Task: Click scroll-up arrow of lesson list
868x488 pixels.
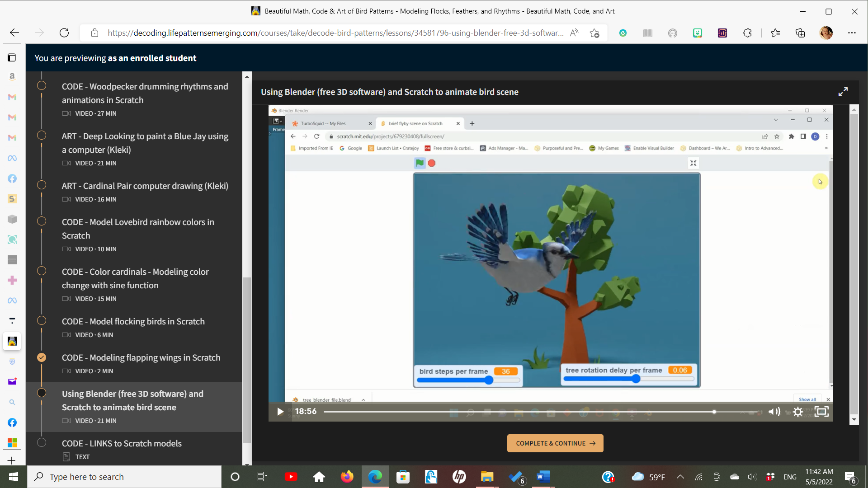Action: click(247, 76)
